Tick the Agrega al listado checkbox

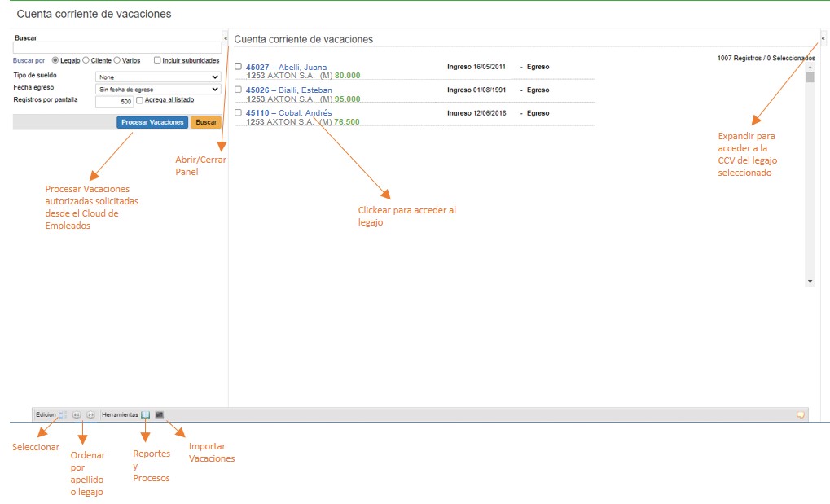(x=139, y=100)
